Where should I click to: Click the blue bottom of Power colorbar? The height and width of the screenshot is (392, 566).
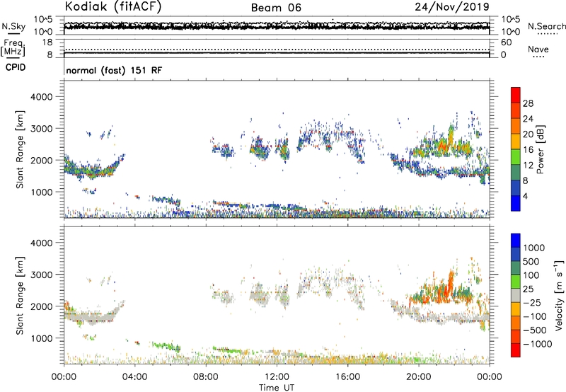coord(516,203)
